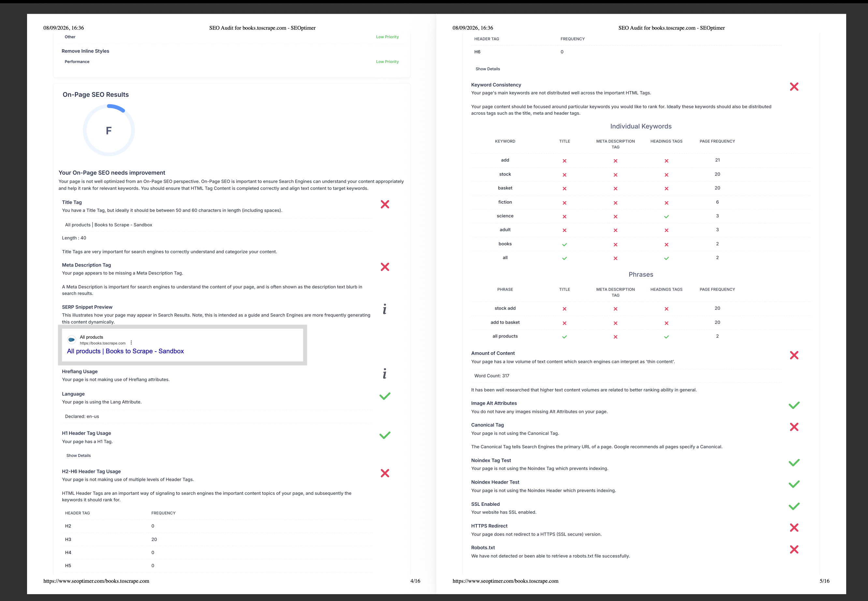The image size is (868, 601).
Task: Click the info icon beside Hreflang Usage
Action: click(384, 374)
